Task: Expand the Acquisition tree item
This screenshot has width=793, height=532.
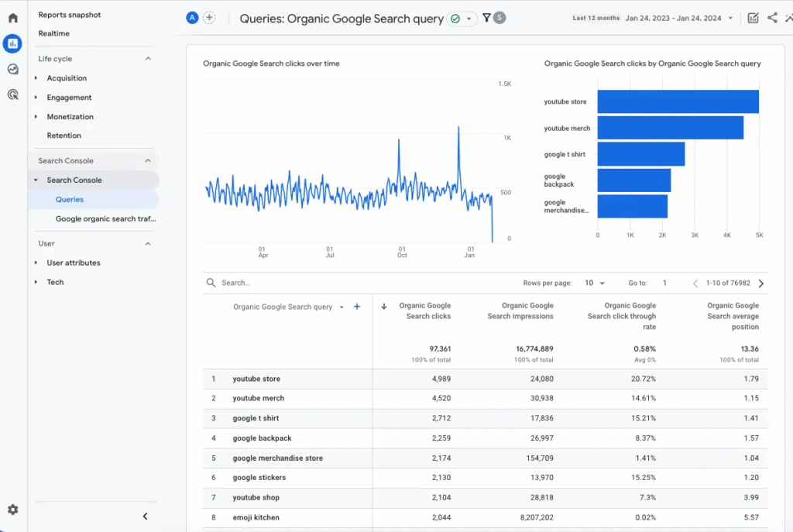Action: 67,78
